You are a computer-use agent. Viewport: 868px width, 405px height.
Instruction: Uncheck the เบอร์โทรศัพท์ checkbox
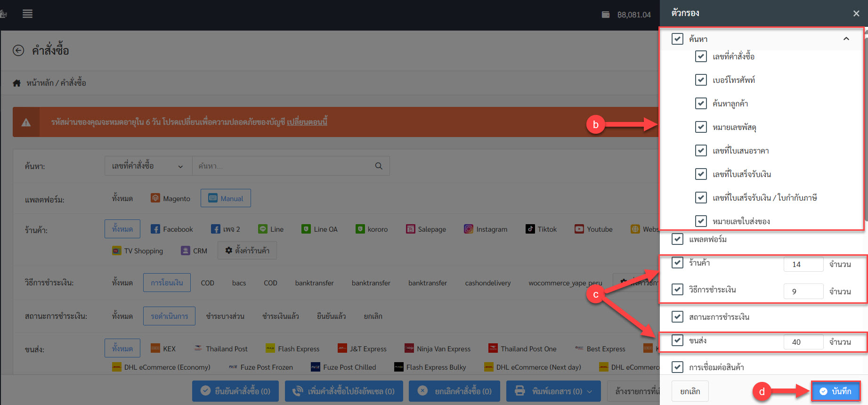(701, 80)
